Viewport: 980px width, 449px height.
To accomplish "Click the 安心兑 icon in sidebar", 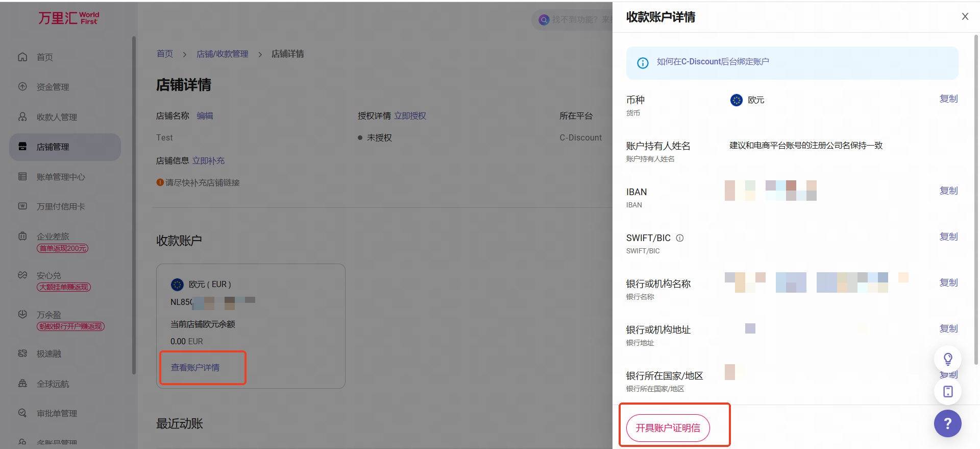I will pyautogui.click(x=22, y=275).
